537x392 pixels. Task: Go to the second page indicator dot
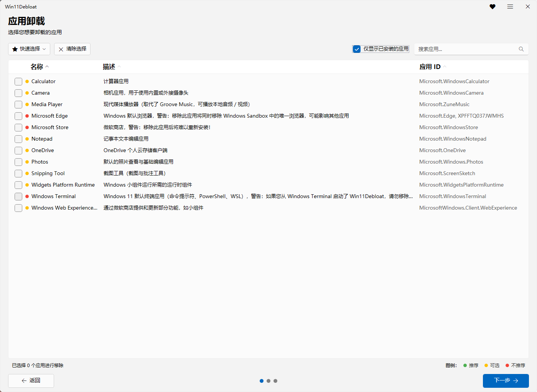click(x=268, y=381)
